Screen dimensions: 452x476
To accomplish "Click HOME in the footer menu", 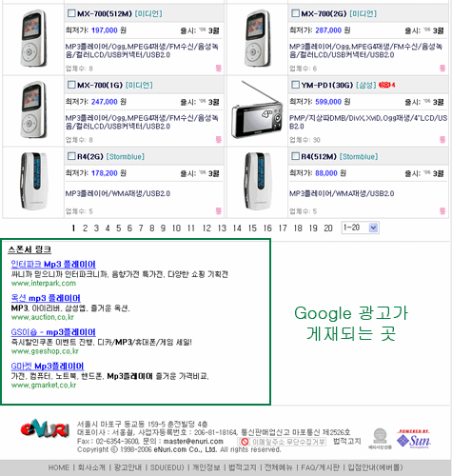I will pos(59,467).
